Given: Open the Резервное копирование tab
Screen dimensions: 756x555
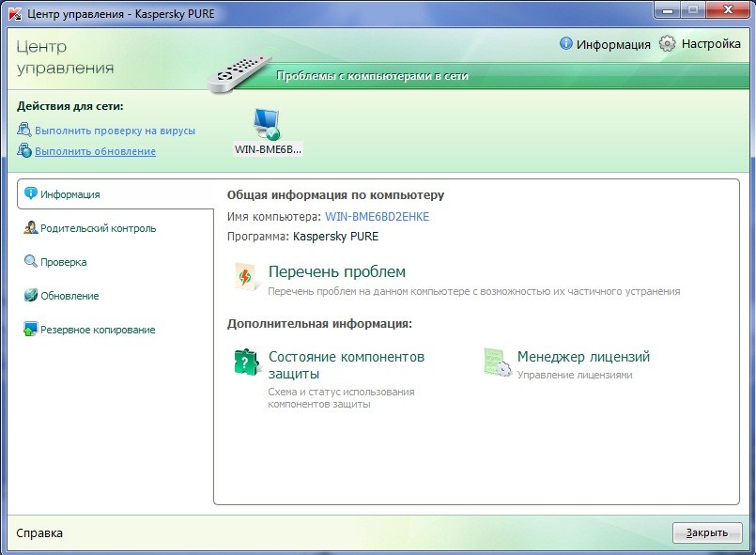Looking at the screenshot, I should click(98, 330).
